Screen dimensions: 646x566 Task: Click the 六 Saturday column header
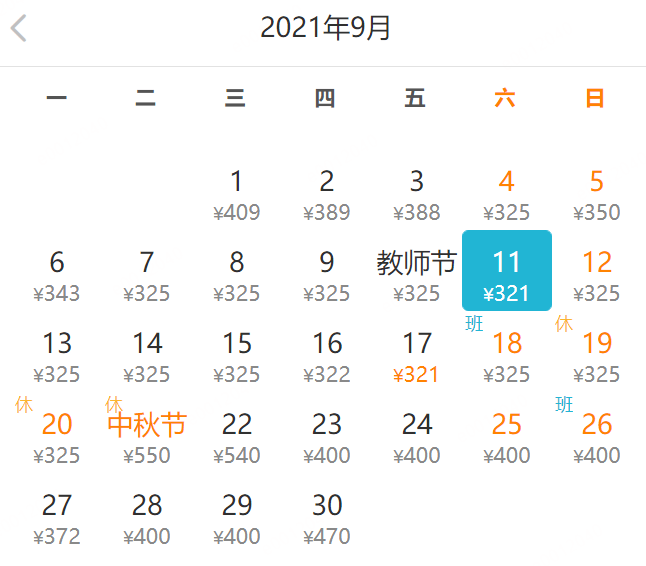505,98
